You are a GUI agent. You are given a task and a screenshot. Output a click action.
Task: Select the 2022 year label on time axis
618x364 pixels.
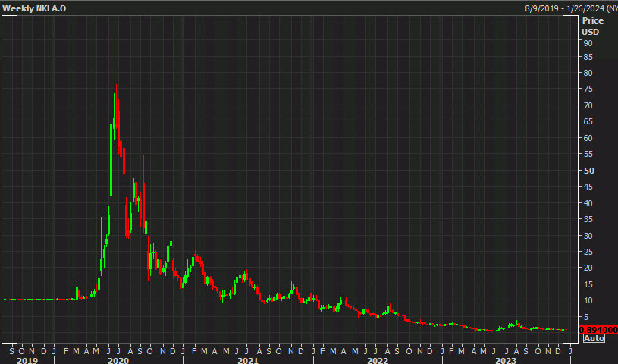click(x=377, y=360)
